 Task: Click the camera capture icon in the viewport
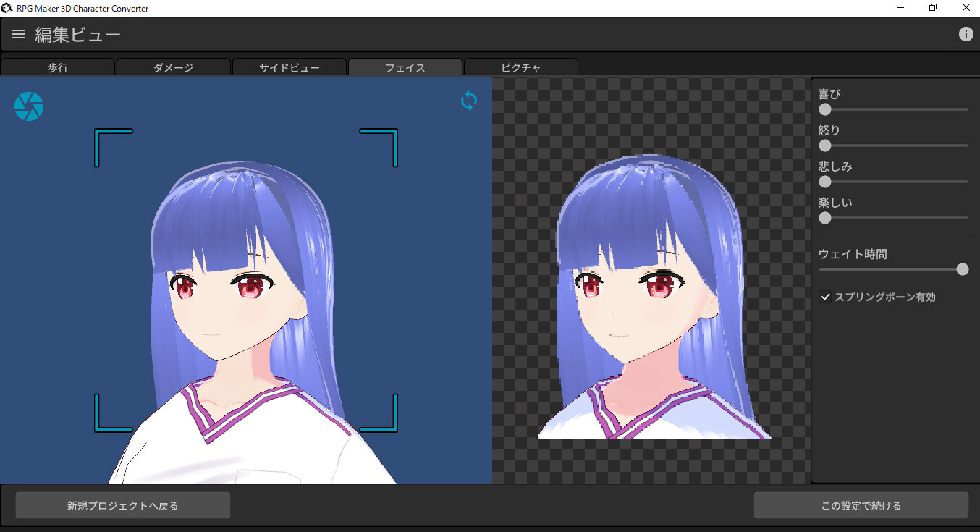coord(29,106)
